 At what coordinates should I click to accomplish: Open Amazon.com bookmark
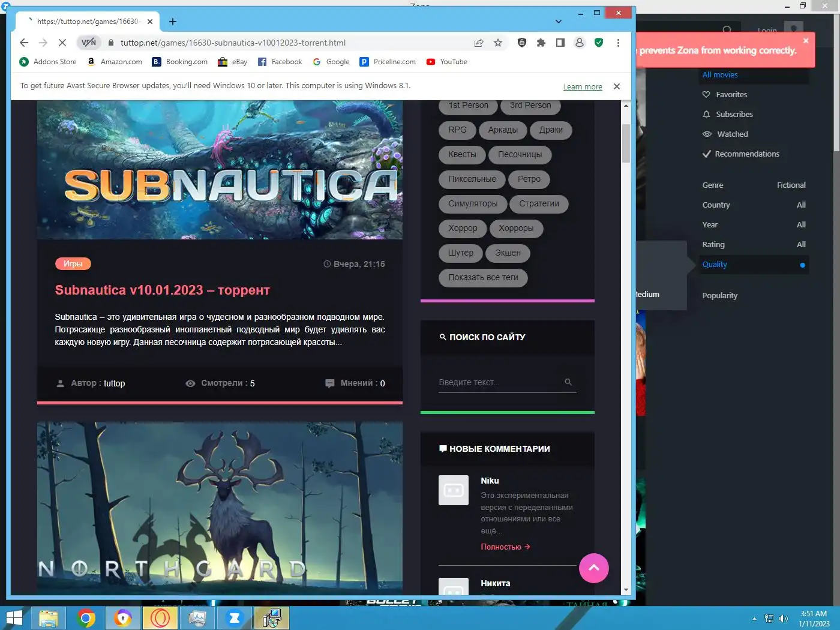tap(115, 62)
